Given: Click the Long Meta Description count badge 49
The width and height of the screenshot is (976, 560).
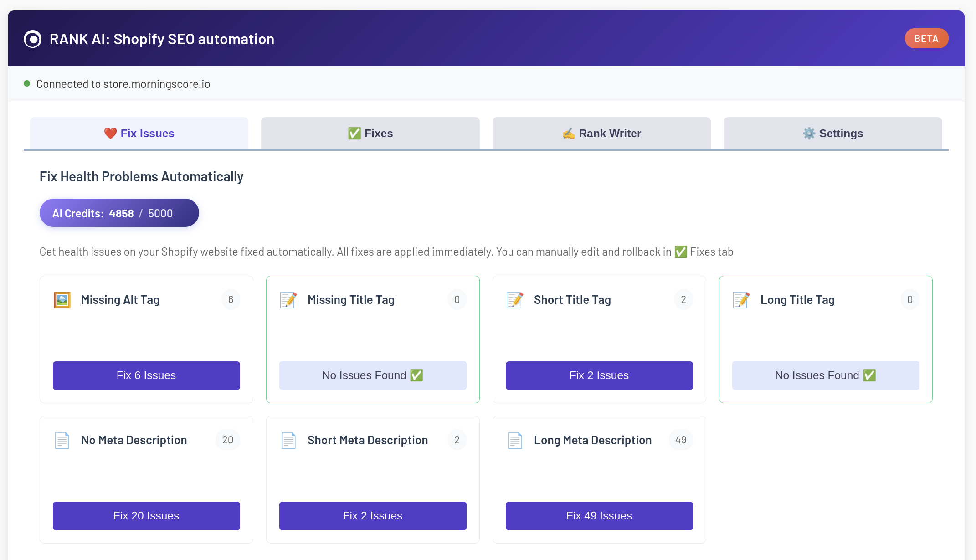Looking at the screenshot, I should (681, 440).
